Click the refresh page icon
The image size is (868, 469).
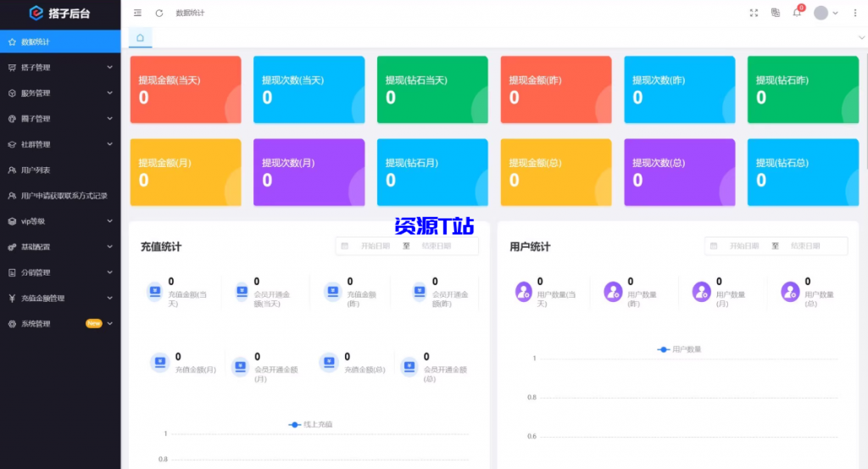(159, 13)
